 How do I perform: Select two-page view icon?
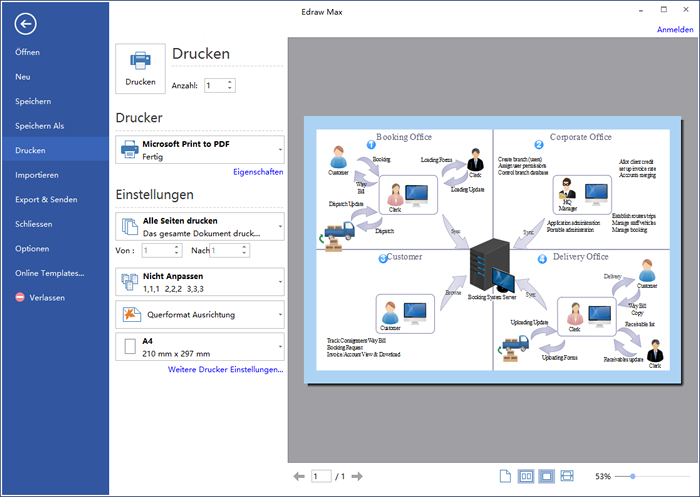526,477
